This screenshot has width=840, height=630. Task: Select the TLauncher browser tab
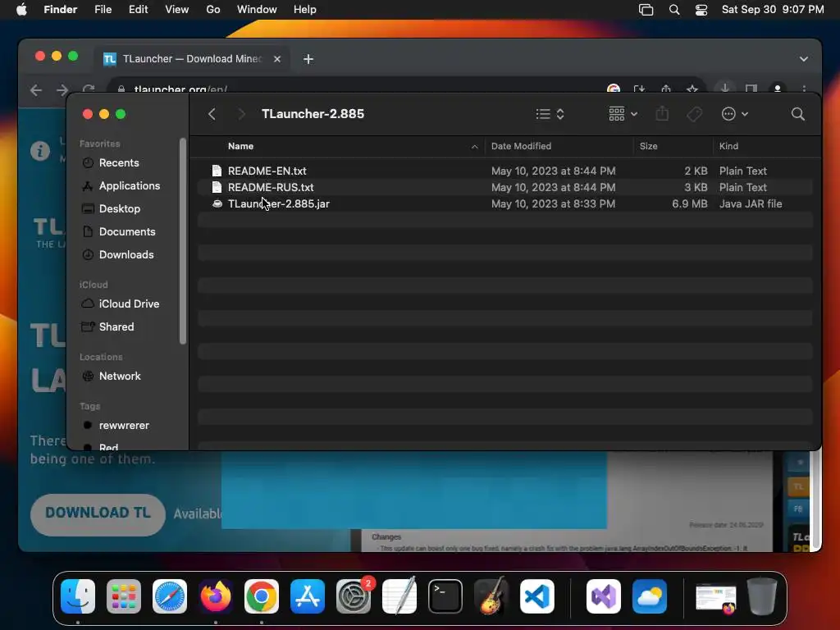pyautogui.click(x=192, y=59)
